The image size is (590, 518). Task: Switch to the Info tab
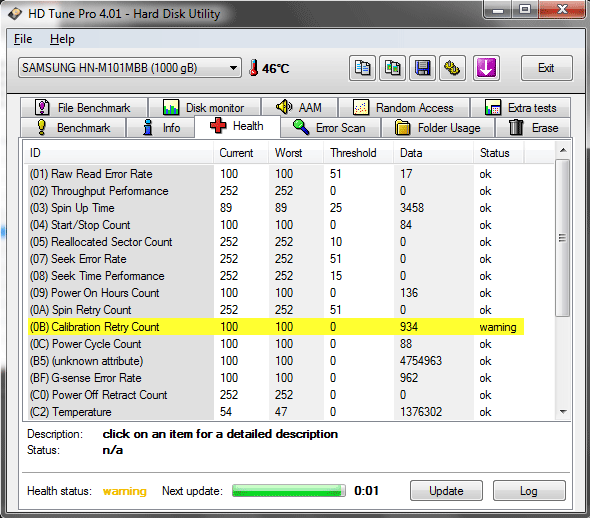pyautogui.click(x=161, y=128)
